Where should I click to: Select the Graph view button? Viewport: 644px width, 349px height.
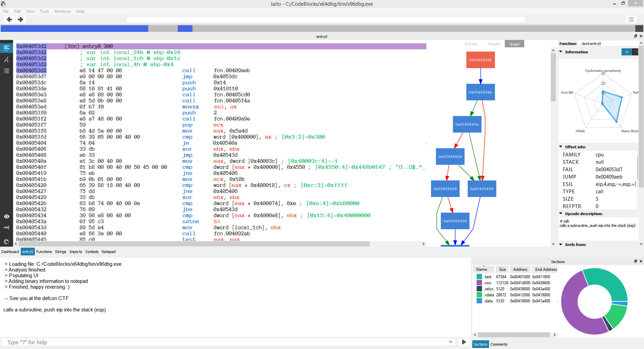click(x=514, y=44)
